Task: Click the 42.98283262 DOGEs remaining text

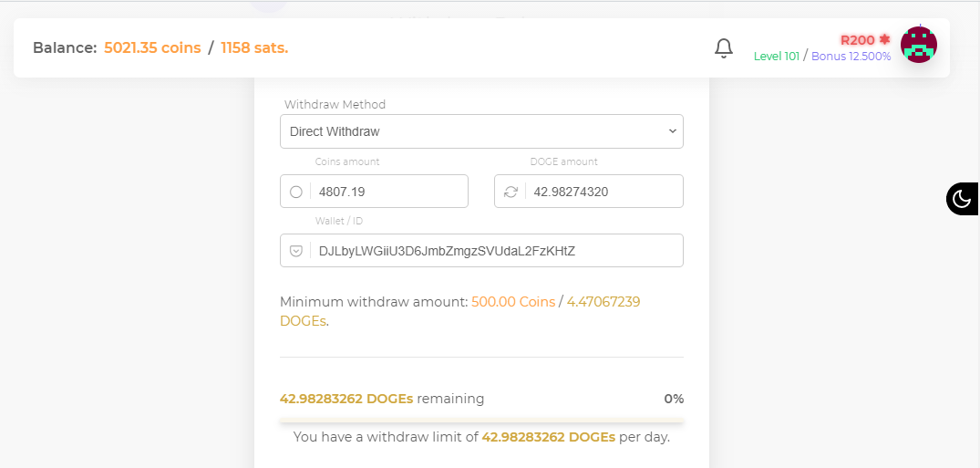Action: [381, 399]
